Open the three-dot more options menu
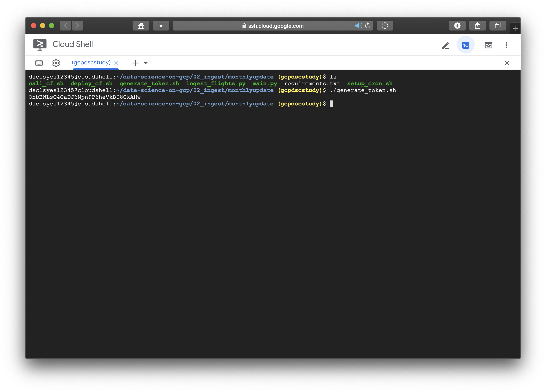This screenshot has height=392, width=546. (x=506, y=45)
